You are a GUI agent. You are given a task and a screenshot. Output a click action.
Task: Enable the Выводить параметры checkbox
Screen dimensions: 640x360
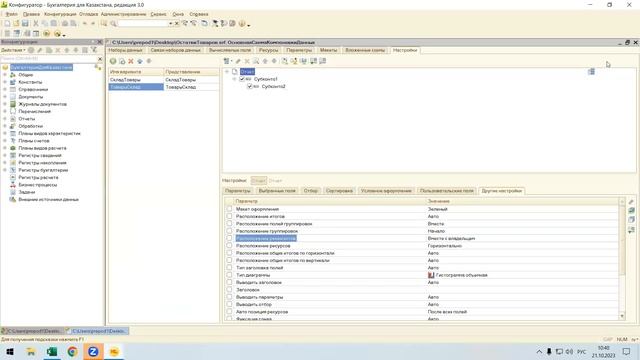click(229, 297)
